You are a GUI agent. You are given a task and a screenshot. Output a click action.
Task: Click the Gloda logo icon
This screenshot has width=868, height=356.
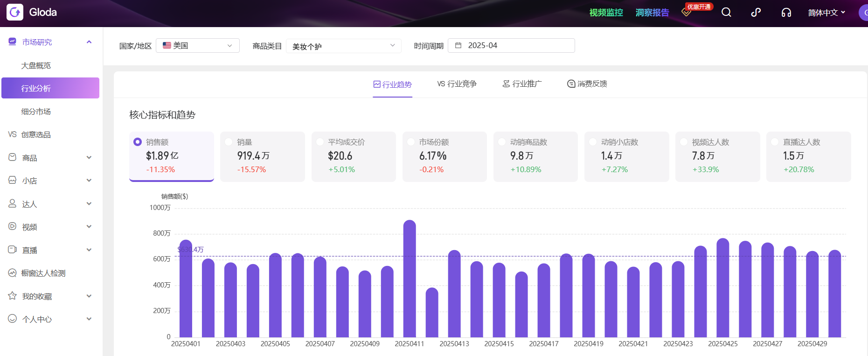coord(15,12)
